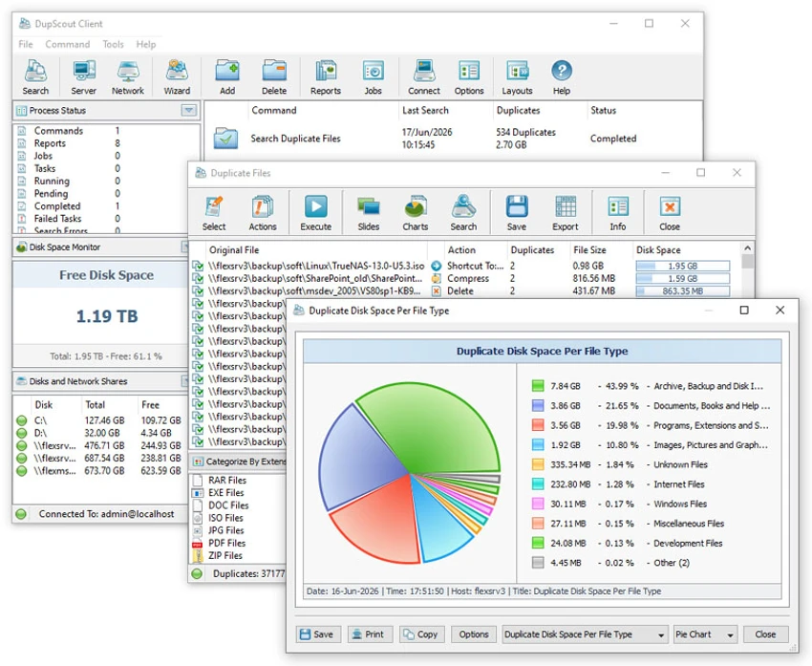Screen dimensions: 812x666
Task: Toggle checkbox for msdev_2005 VS80sp1 row
Action: click(x=198, y=291)
